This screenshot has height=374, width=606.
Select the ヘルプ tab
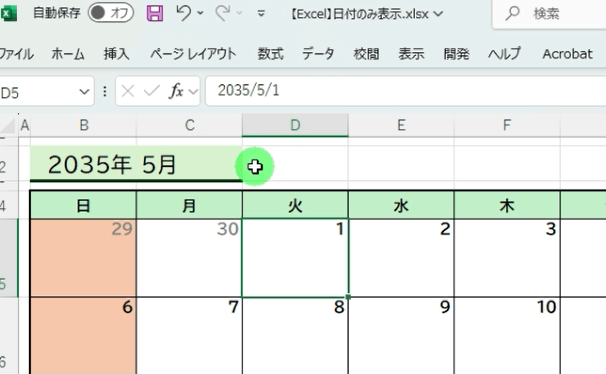coord(504,54)
